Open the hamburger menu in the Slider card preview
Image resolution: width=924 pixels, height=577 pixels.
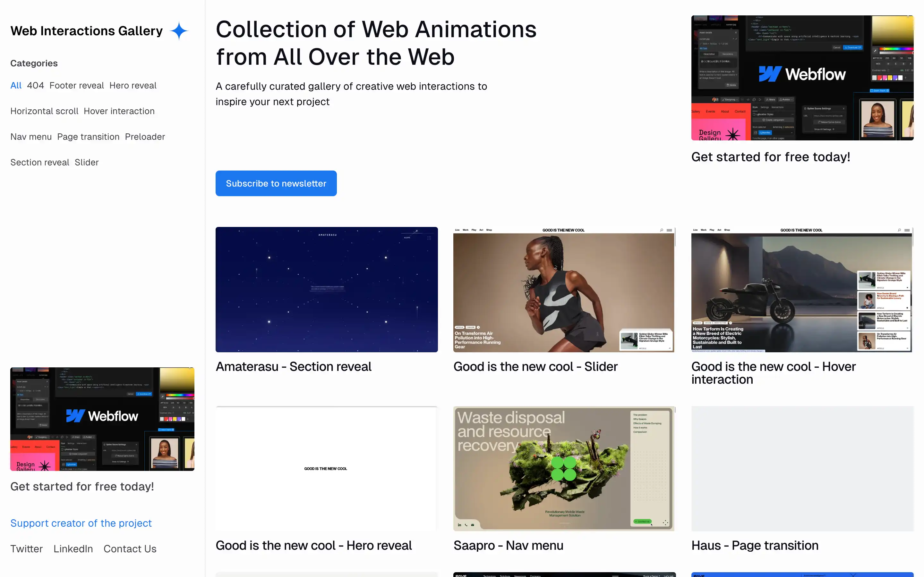[669, 230]
